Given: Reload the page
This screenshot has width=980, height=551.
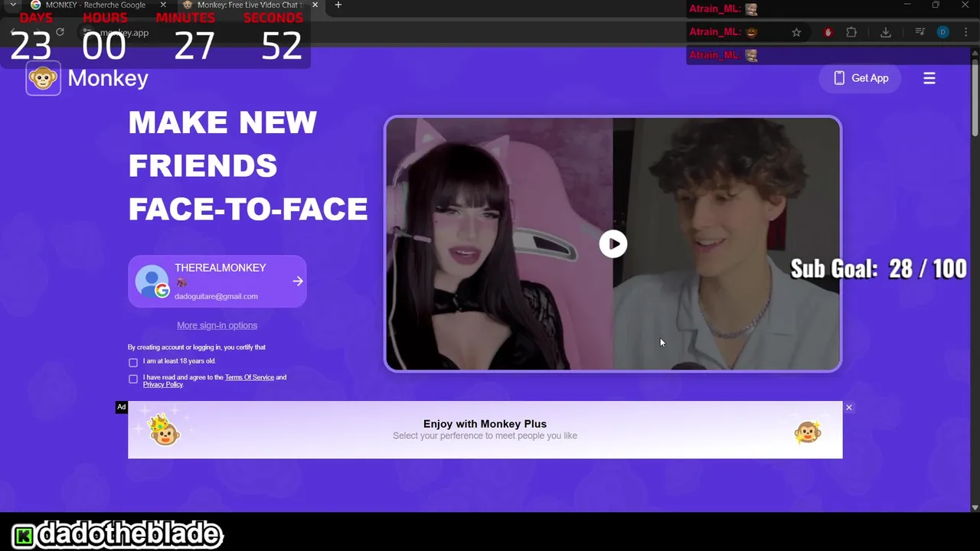Looking at the screenshot, I should click(x=60, y=32).
